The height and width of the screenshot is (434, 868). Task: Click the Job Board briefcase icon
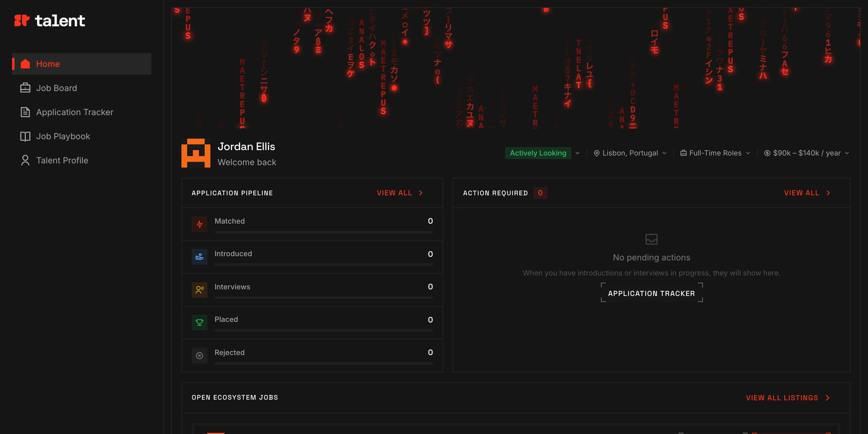click(25, 88)
